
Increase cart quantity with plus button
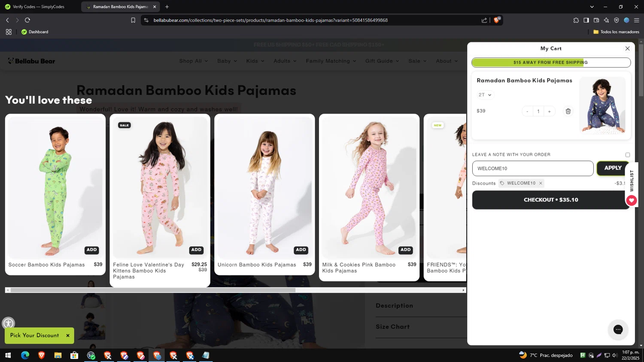549,111
